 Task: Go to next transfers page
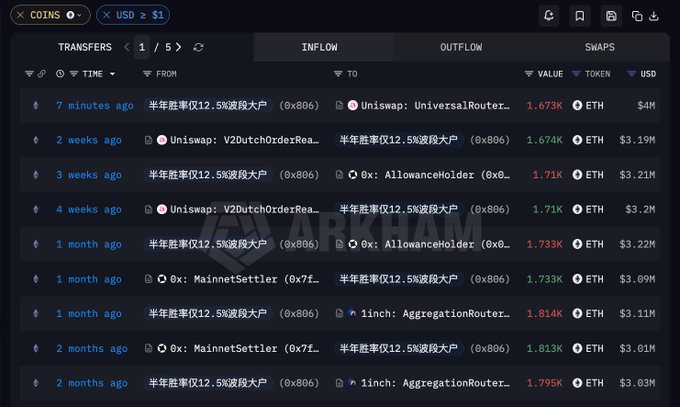pyautogui.click(x=178, y=47)
